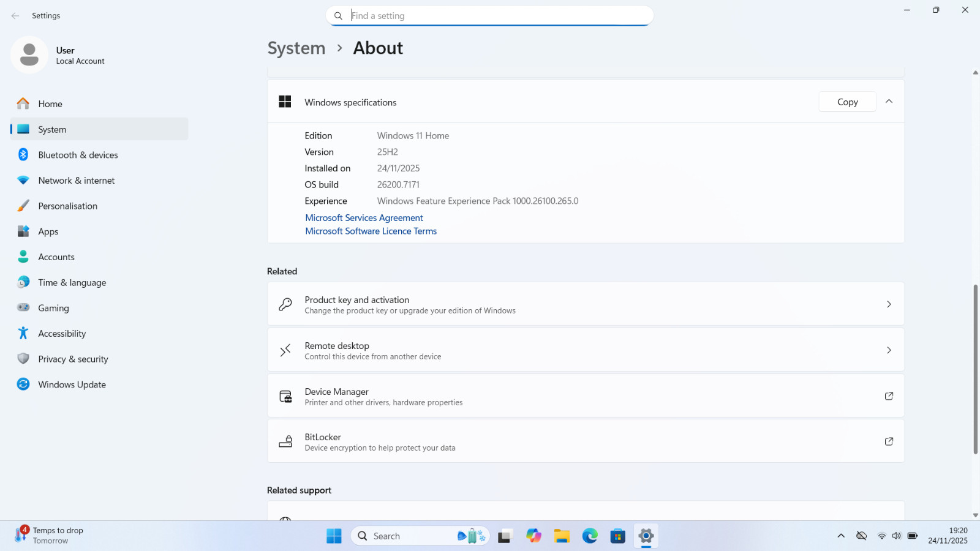Screen dimensions: 980x551
Task: Open Microsoft Software Licence Terms link
Action: coord(371,231)
